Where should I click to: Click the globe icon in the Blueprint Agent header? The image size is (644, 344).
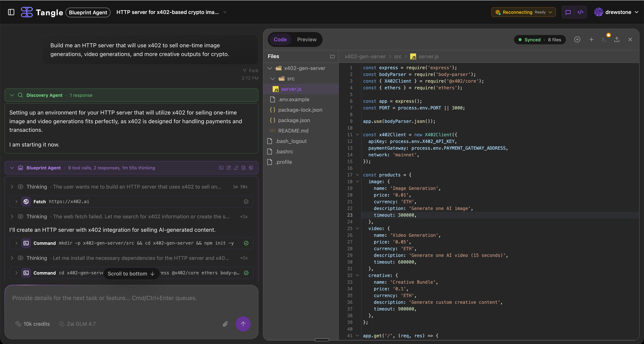click(x=251, y=168)
